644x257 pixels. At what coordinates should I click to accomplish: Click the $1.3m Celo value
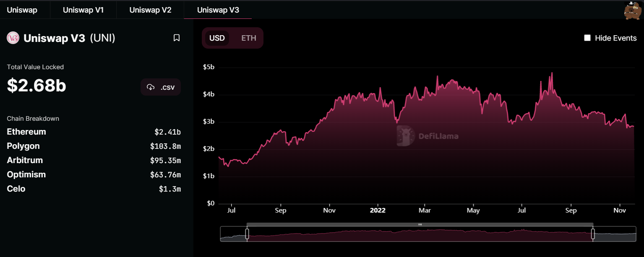click(169, 189)
